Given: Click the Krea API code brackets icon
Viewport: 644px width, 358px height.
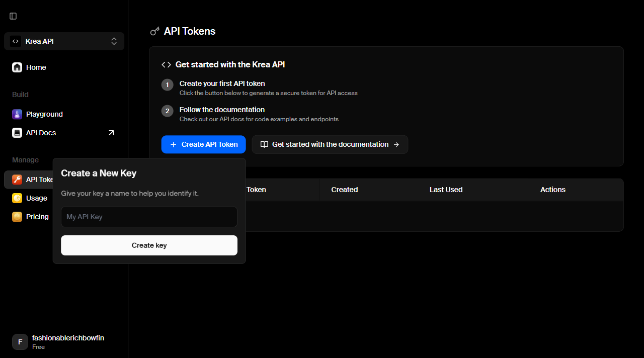Looking at the screenshot, I should click(16, 41).
